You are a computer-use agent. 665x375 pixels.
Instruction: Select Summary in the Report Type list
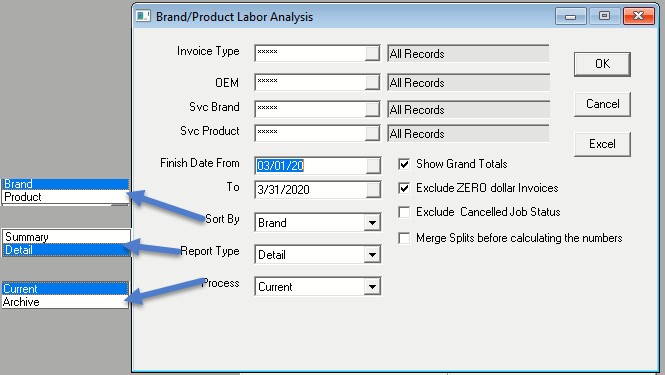pyautogui.click(x=66, y=237)
